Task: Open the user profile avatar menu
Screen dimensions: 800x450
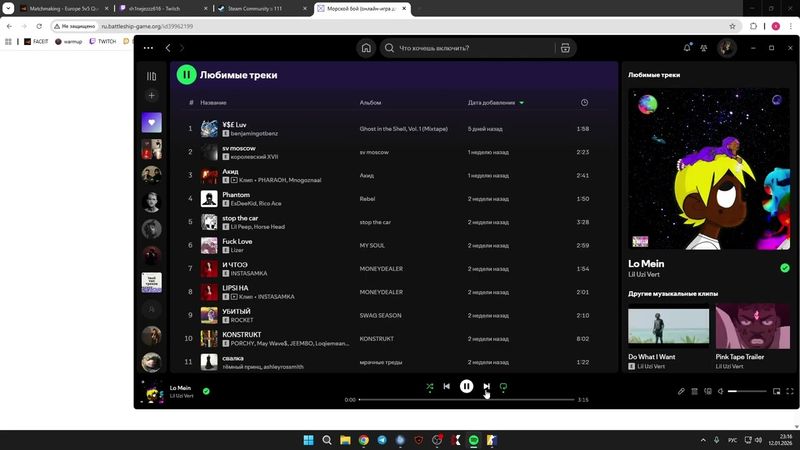Action: (x=726, y=48)
